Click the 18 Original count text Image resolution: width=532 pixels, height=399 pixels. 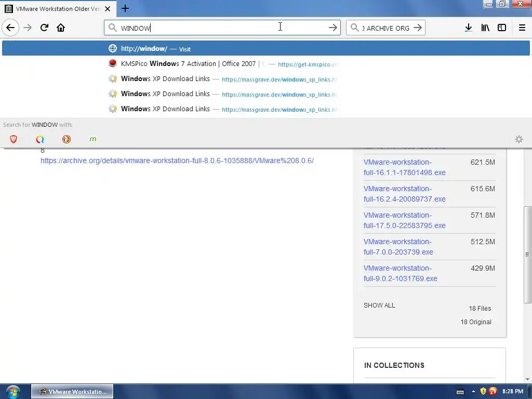click(x=476, y=322)
